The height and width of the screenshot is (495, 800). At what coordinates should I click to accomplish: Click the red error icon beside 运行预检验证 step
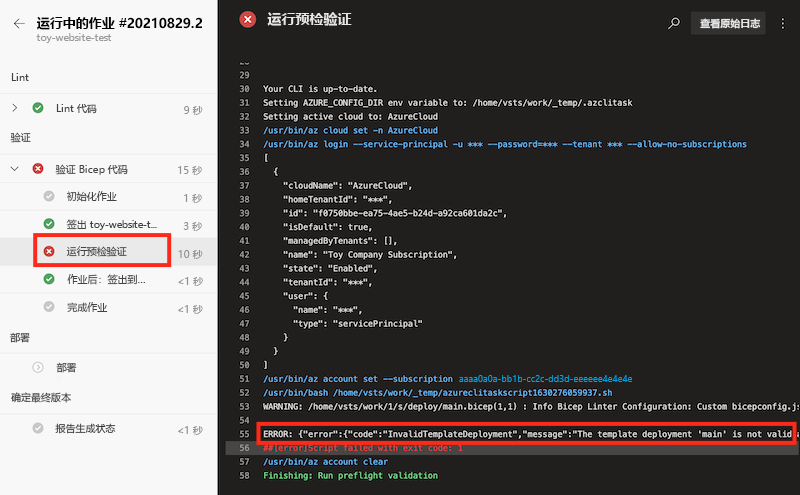(49, 251)
